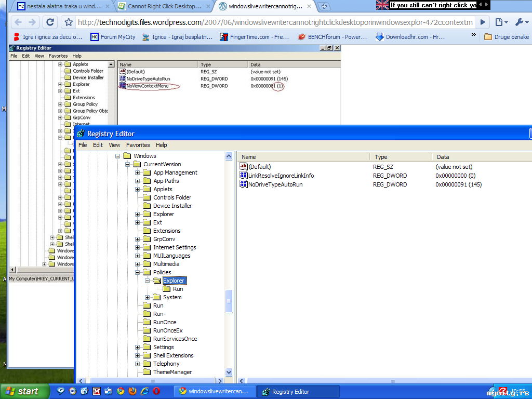
Task: Select the Multimedia key folder icon
Action: click(147, 263)
